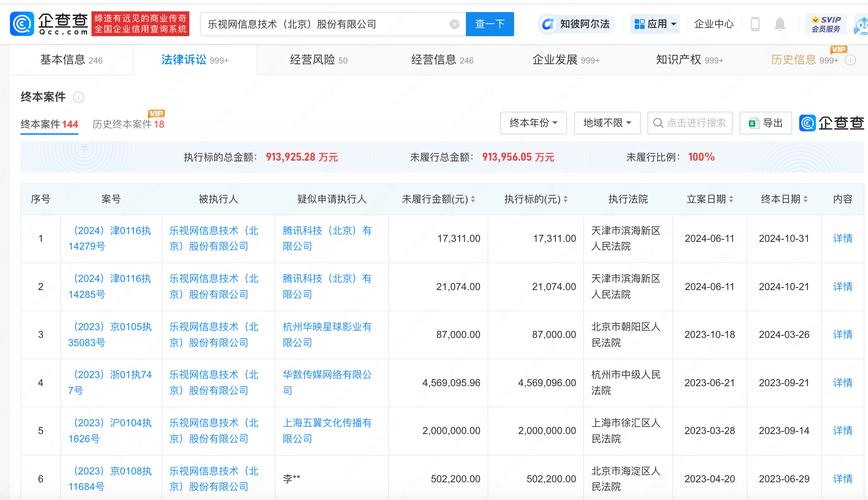Viewport: 868px width, 500px height.
Task: Click unfulfilled total 913,956.05 万元
Action: tap(518, 157)
